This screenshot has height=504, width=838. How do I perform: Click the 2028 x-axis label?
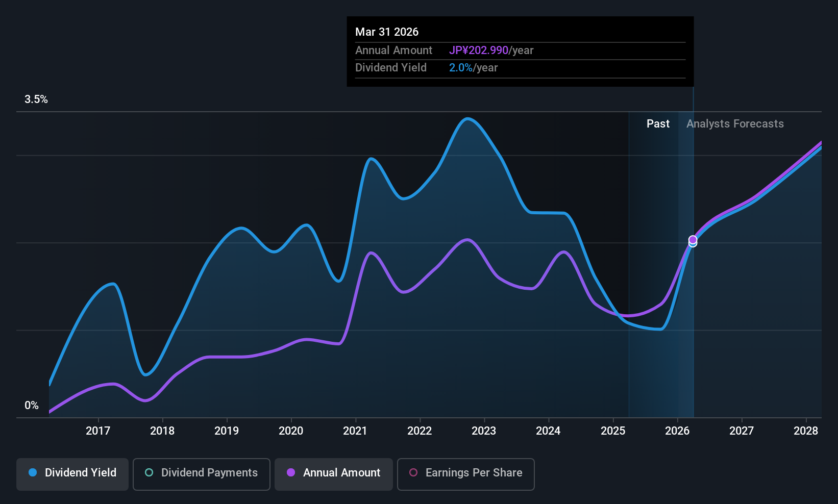tap(806, 431)
